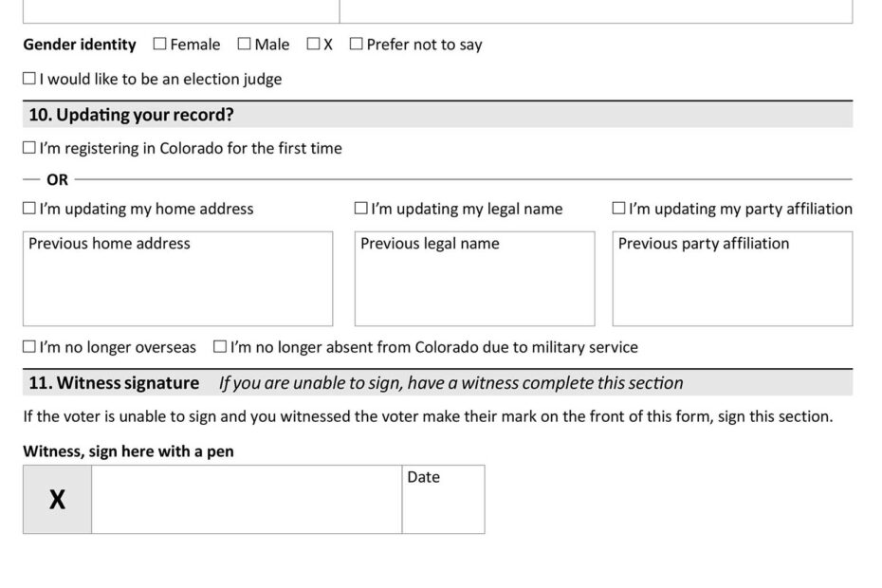
Task: Click the Previous legal name field
Action: point(473,279)
